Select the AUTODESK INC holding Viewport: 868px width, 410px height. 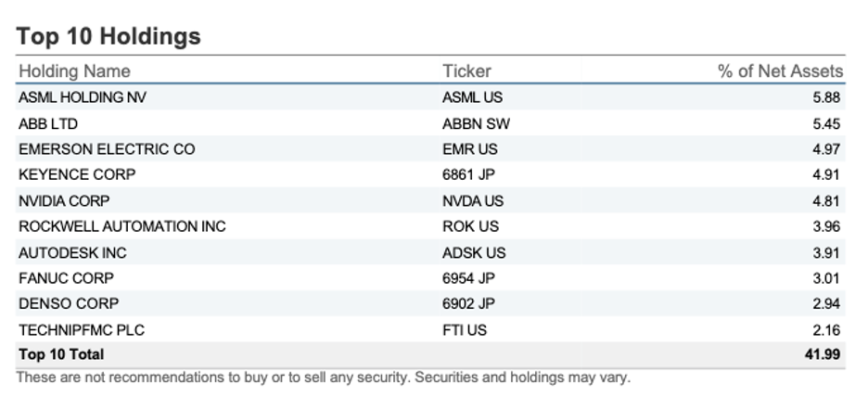tap(72, 252)
